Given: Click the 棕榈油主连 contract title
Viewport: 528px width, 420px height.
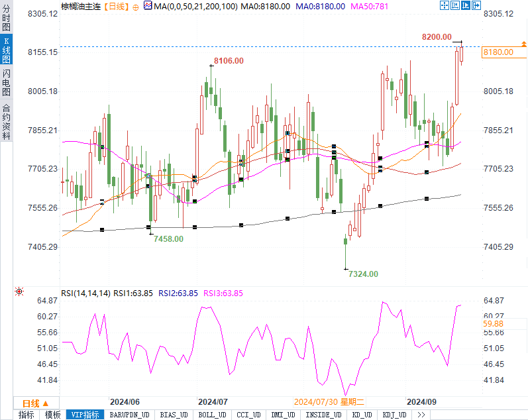Looking at the screenshot, I should point(81,7).
